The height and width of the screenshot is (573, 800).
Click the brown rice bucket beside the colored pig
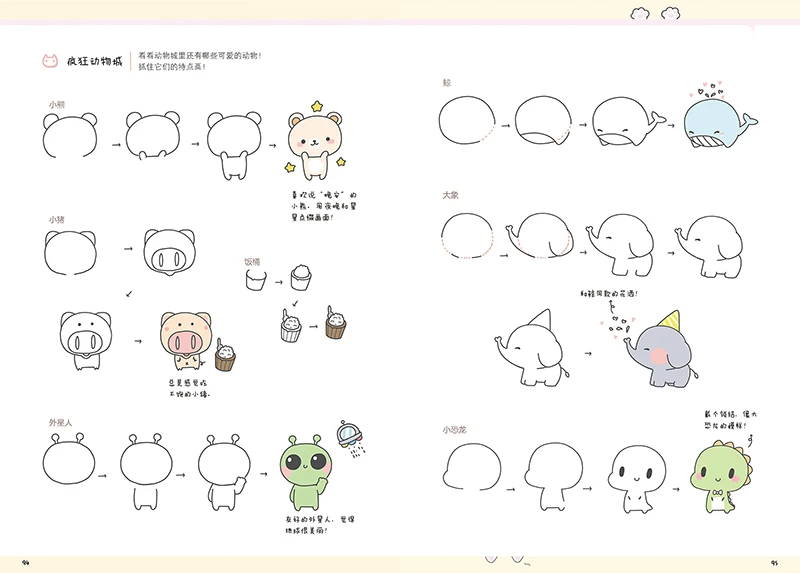pyautogui.click(x=225, y=355)
